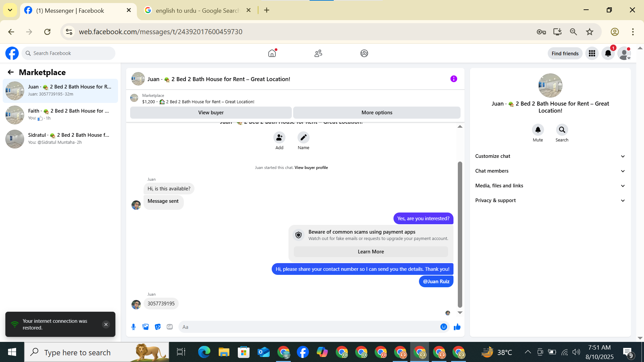This screenshot has height=362, width=644.
Task: Click the View buyer button
Action: click(x=211, y=113)
